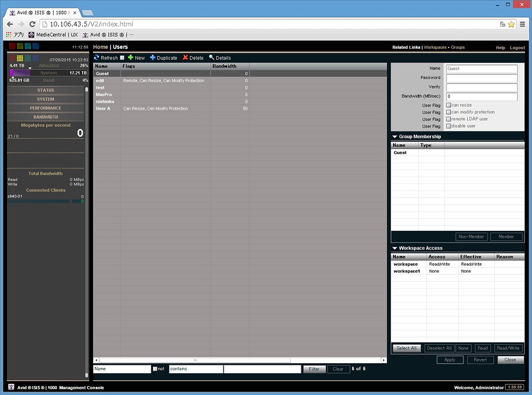Image resolution: width=532 pixels, height=395 pixels.
Task: Follow the Workspaces related link
Action: (x=435, y=47)
